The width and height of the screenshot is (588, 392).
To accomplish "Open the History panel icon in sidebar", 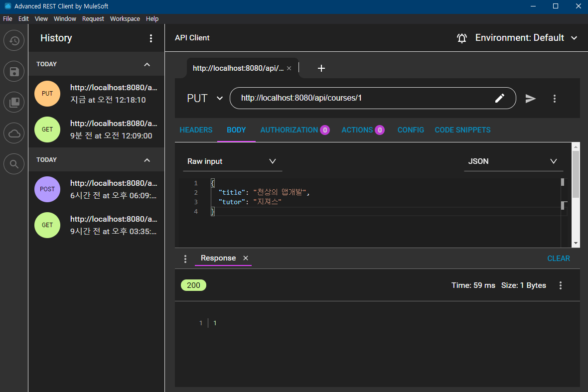I will 14,40.
